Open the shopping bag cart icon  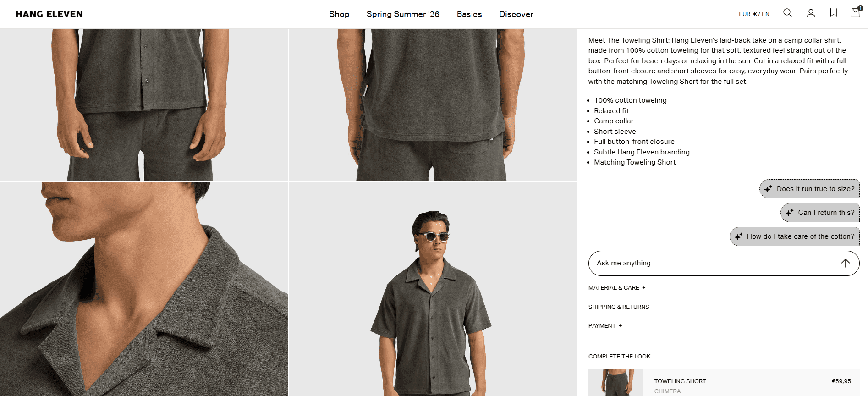(x=856, y=12)
